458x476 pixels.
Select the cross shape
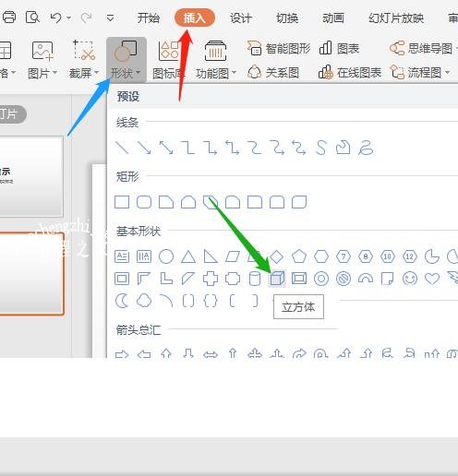click(211, 279)
